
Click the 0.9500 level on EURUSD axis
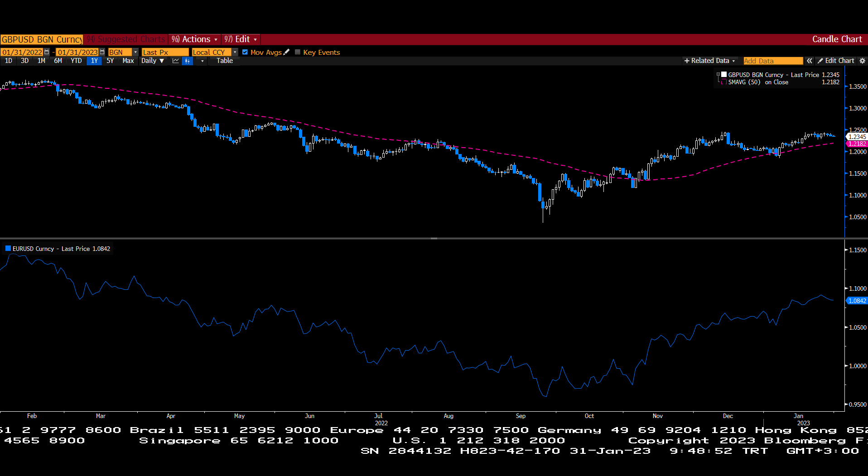point(857,404)
